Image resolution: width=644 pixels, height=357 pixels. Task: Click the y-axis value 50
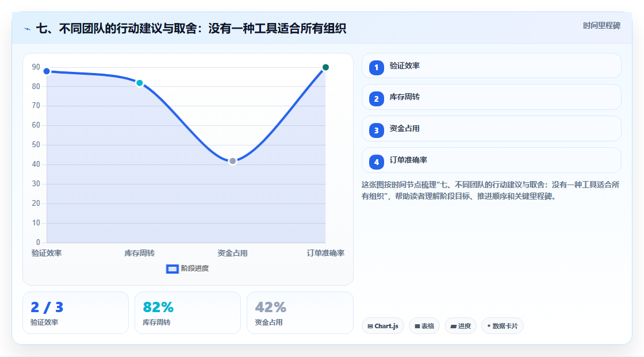click(36, 145)
